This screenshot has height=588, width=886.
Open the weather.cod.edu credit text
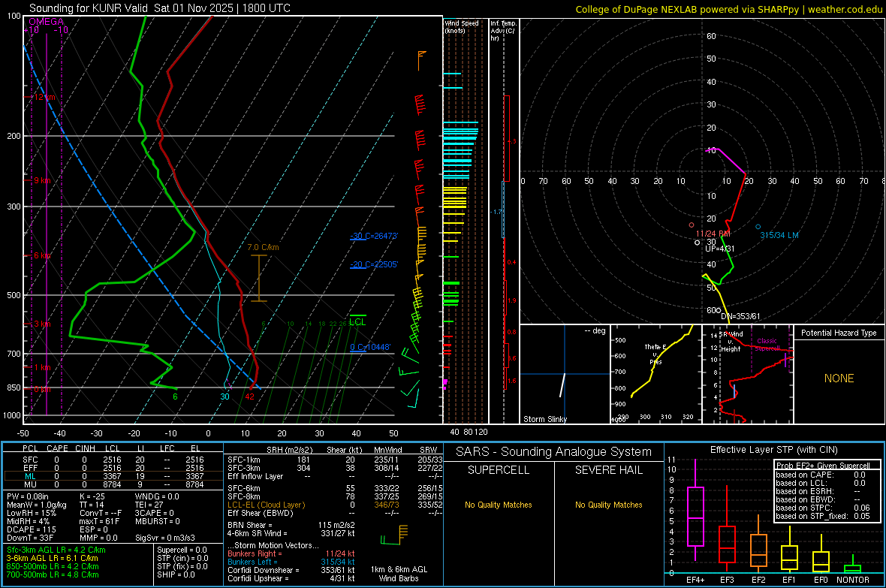coord(845,9)
